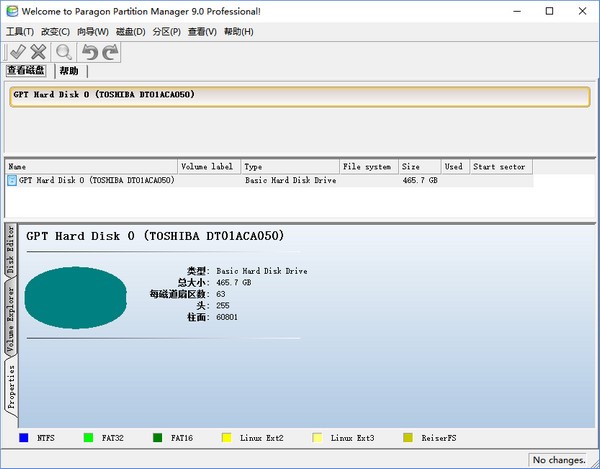Click the FAT16 dark green legend swatch

tap(157, 438)
